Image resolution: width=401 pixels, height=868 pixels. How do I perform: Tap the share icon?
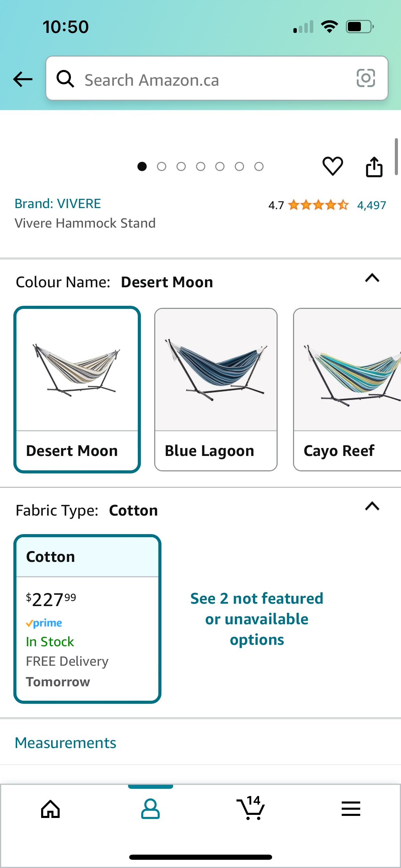tap(374, 167)
